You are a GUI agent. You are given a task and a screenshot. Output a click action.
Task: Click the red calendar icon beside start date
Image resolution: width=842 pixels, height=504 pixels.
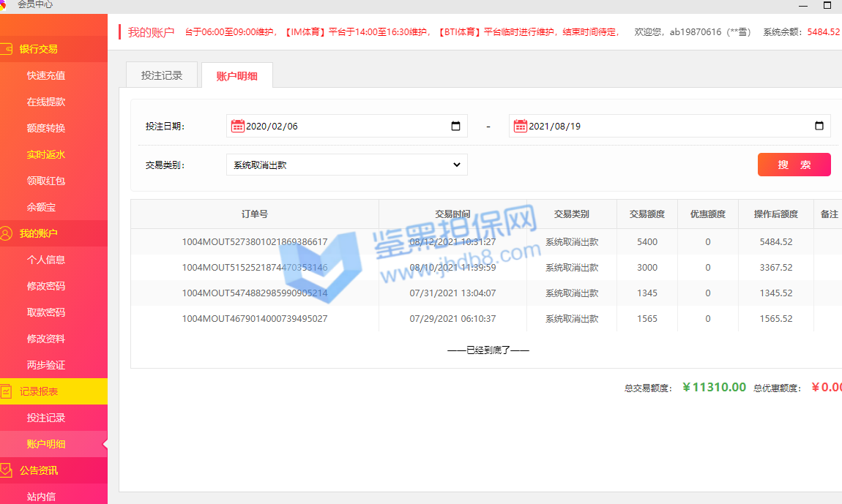point(237,126)
